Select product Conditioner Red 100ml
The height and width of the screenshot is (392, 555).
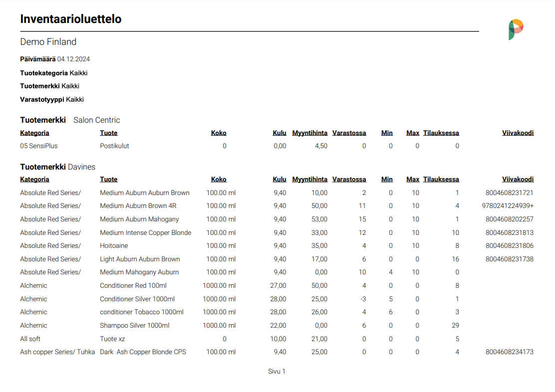click(133, 285)
